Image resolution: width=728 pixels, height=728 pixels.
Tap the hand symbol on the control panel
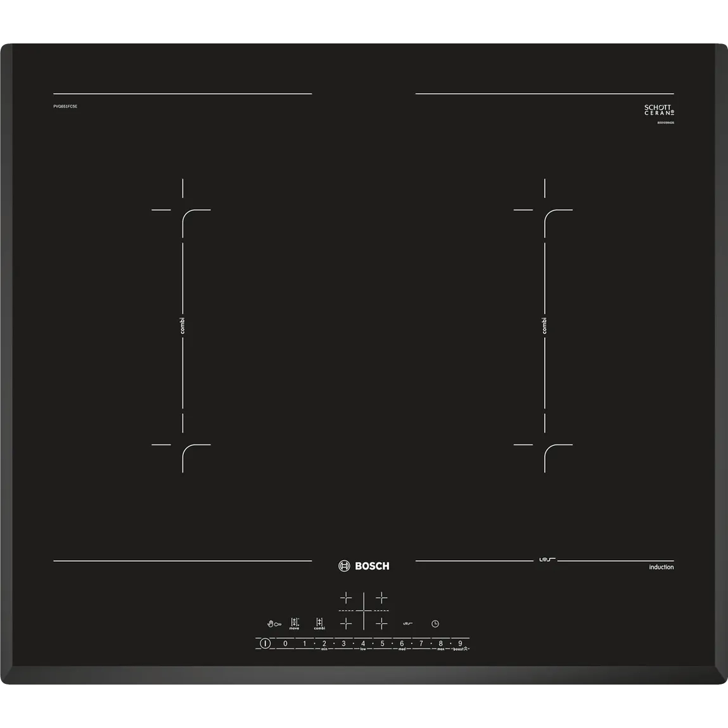[269, 623]
